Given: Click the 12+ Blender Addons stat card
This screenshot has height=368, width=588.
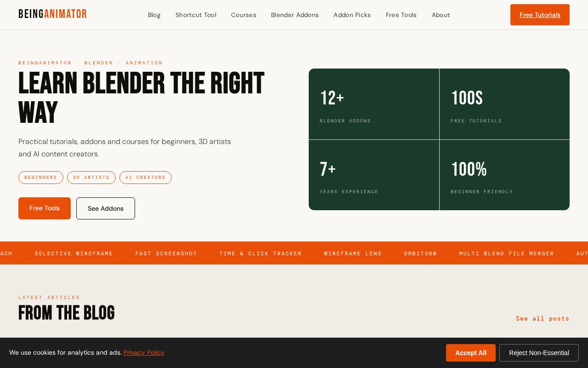Looking at the screenshot, I should pos(374,104).
